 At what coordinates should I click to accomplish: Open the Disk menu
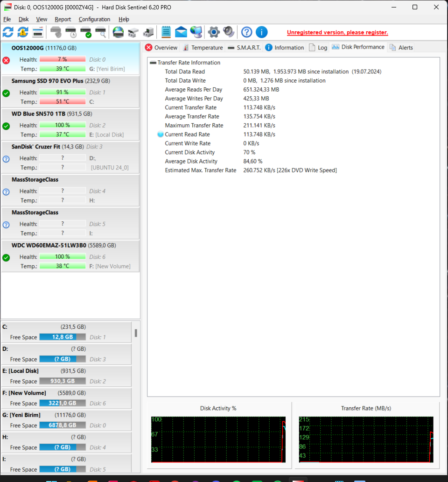pyautogui.click(x=24, y=19)
